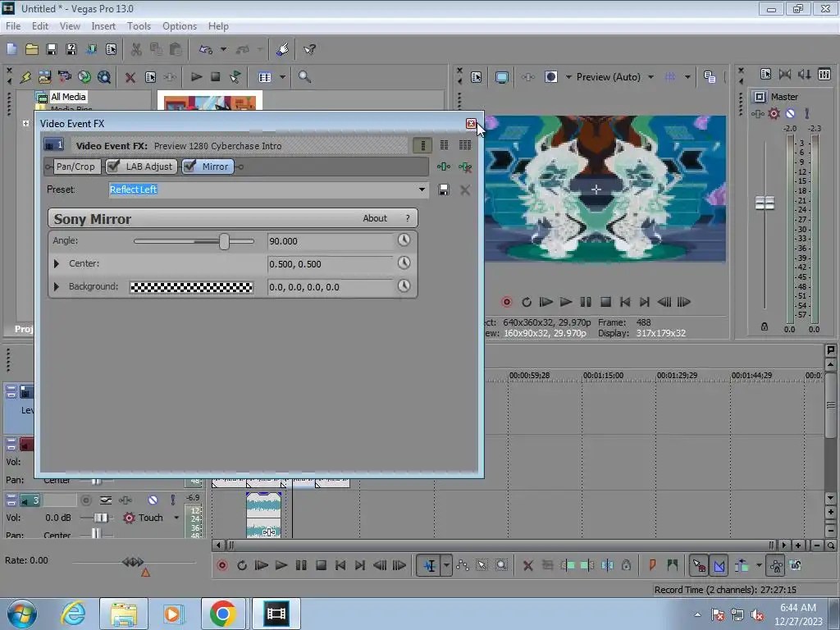The height and width of the screenshot is (630, 840).
Task: Toggle split-screen view in preview
Action: 550,77
